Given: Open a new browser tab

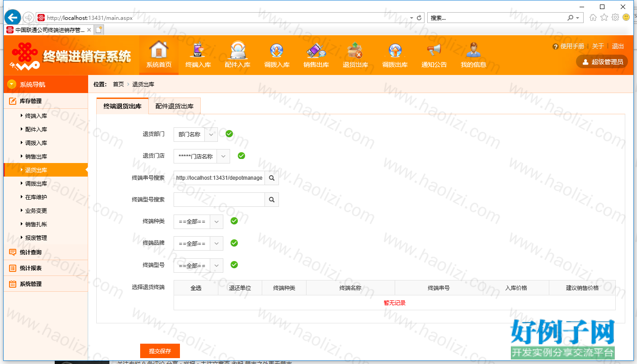Looking at the screenshot, I should pyautogui.click(x=99, y=30).
